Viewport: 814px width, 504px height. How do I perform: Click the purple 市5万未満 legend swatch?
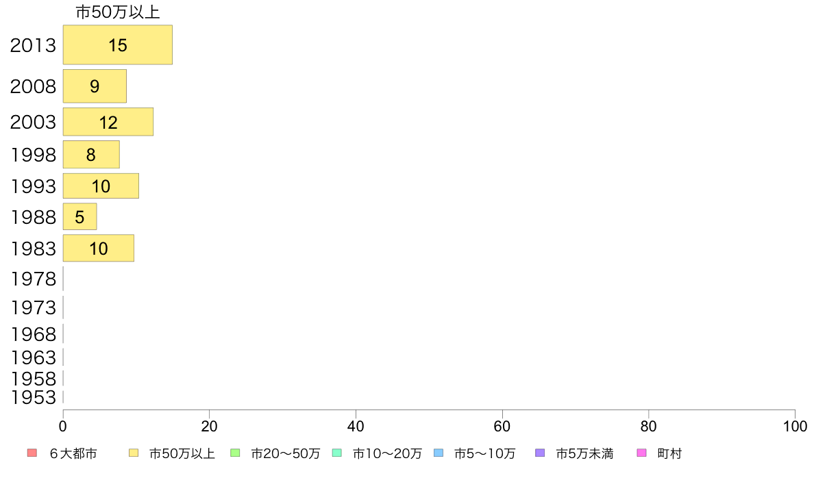[x=540, y=453]
